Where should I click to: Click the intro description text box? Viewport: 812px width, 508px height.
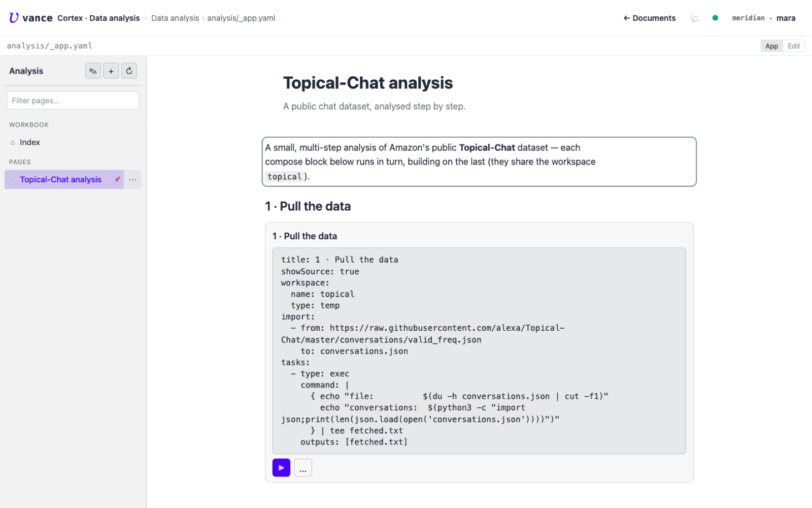[x=479, y=162]
